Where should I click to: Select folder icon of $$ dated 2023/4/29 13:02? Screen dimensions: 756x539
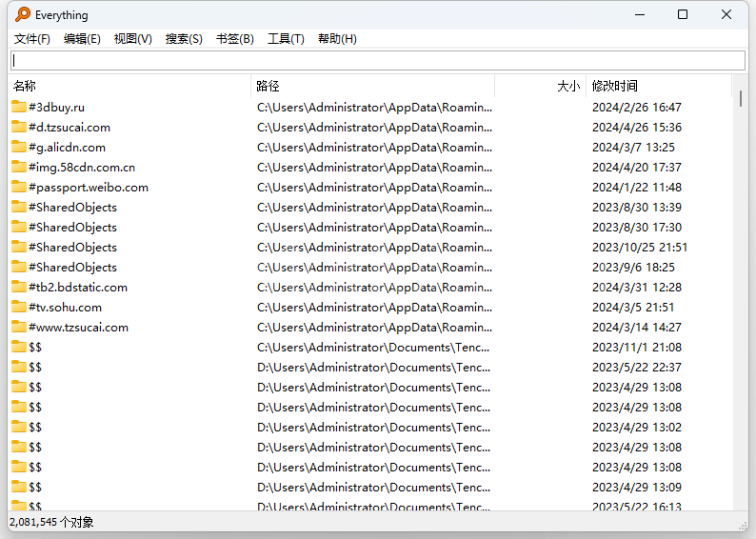coord(19,427)
